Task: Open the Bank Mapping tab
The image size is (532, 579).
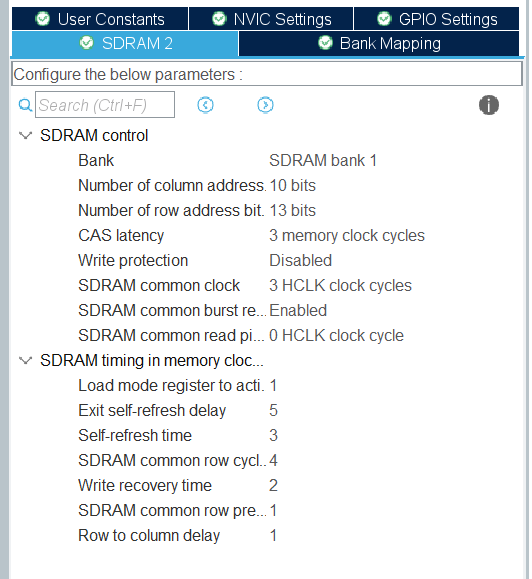Action: coord(379,43)
